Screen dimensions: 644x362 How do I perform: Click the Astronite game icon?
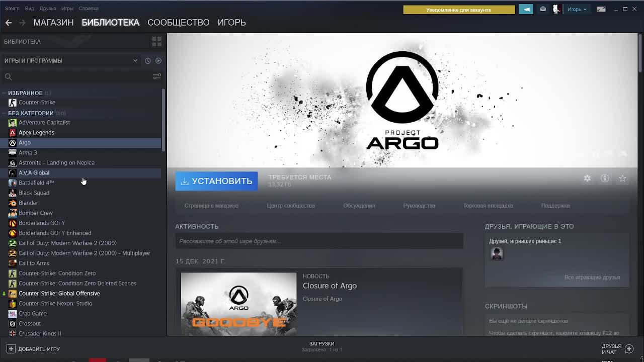point(13,163)
